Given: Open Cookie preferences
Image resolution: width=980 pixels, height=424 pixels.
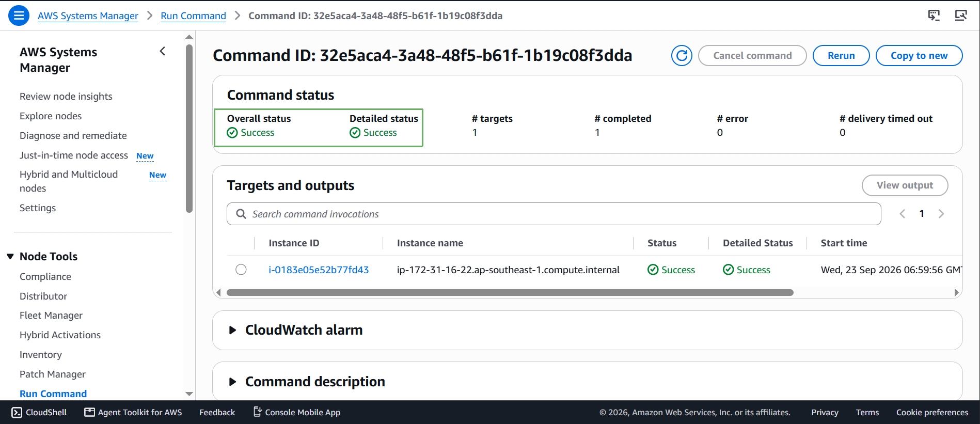Looking at the screenshot, I should pos(932,412).
